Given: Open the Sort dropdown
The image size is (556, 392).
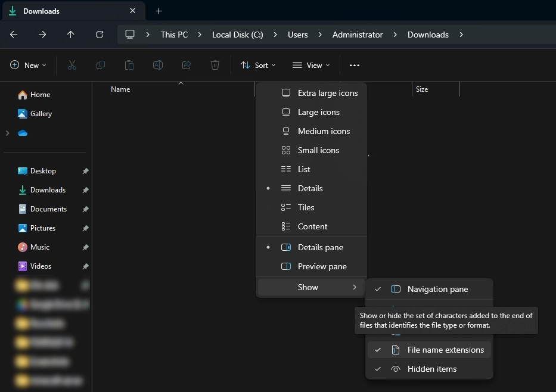Looking at the screenshot, I should (258, 66).
